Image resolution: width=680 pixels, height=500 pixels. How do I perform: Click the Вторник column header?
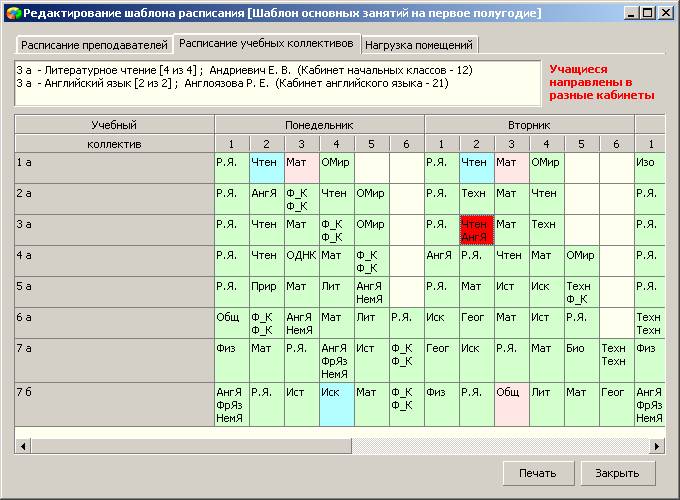tap(529, 125)
